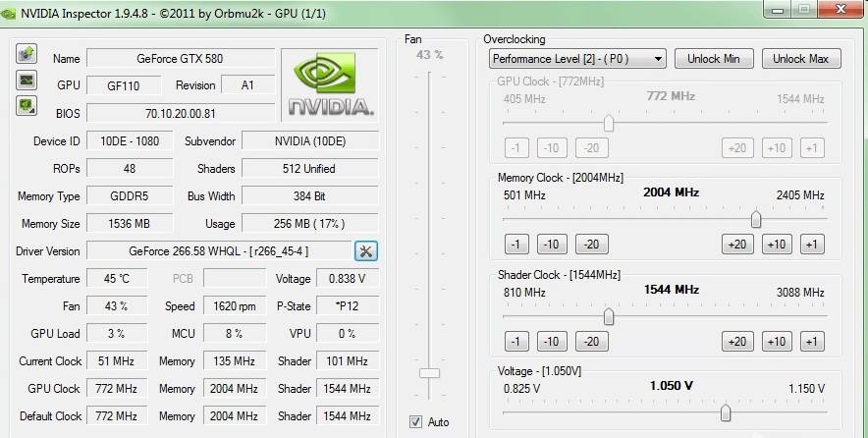868x438 pixels.
Task: Click GPU Clock -20 button
Action: pos(592,148)
